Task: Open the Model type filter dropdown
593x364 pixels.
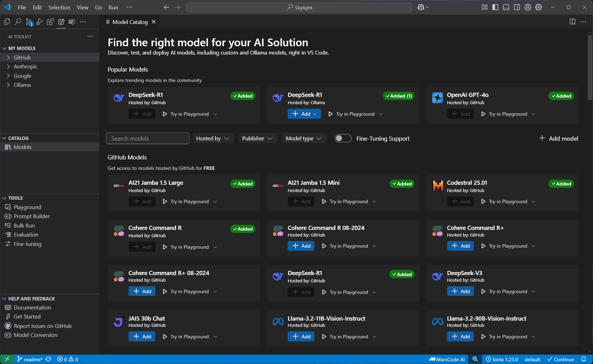Action: (304, 138)
